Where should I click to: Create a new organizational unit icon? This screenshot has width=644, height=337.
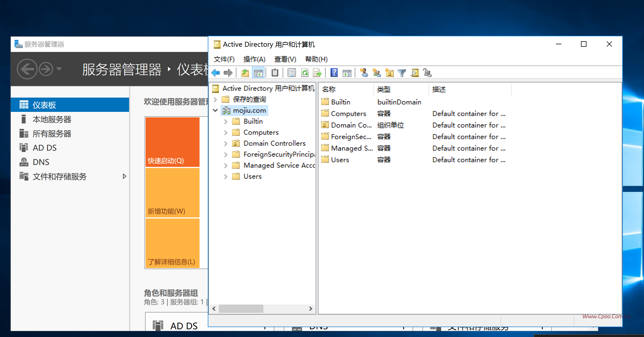click(389, 73)
